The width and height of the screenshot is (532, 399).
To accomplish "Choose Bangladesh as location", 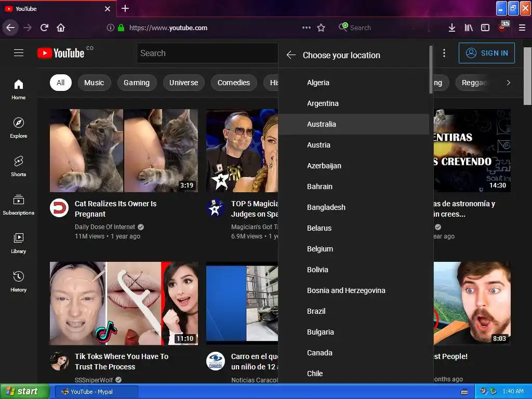I will coord(353,207).
